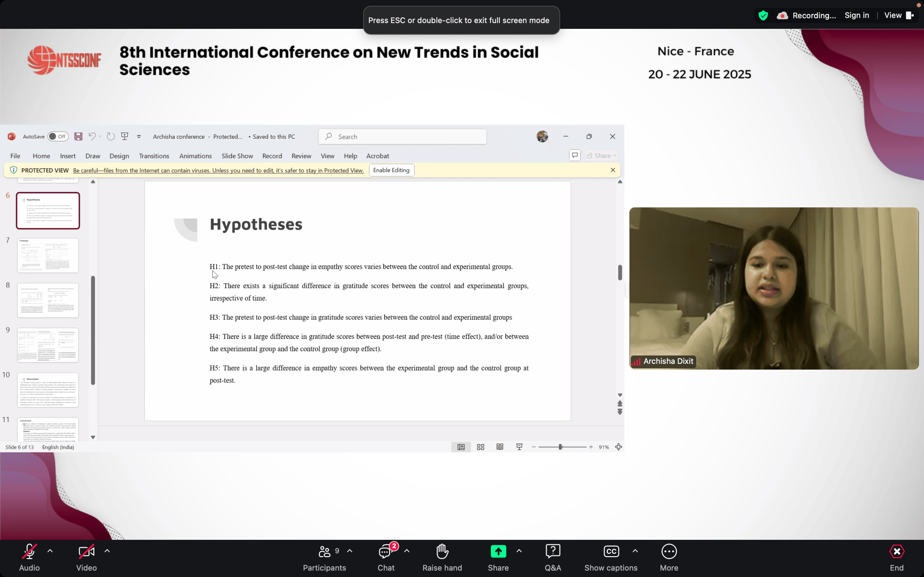
Task: Click the PowerPoint zoom slider handle
Action: 560,447
